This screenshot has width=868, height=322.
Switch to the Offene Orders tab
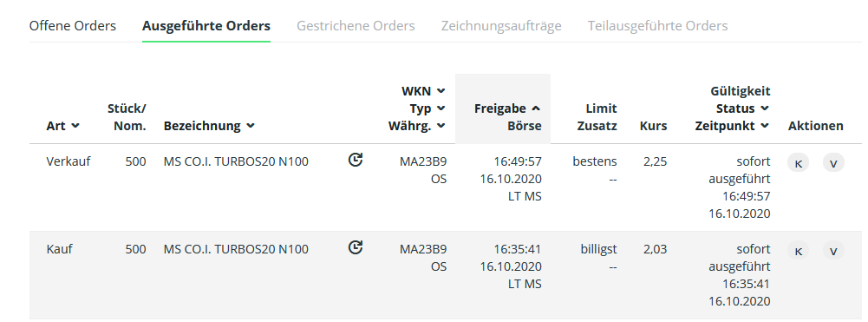tap(73, 26)
